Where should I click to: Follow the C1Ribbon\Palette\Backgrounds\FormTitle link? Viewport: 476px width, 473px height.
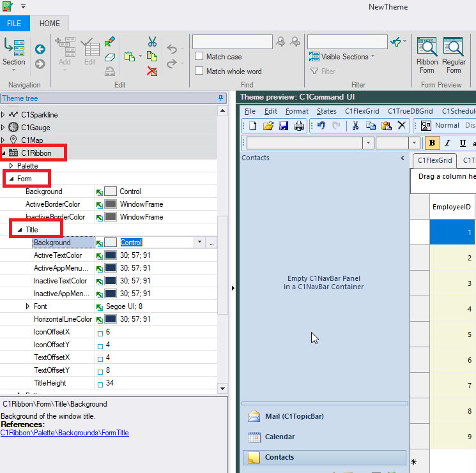click(65, 433)
